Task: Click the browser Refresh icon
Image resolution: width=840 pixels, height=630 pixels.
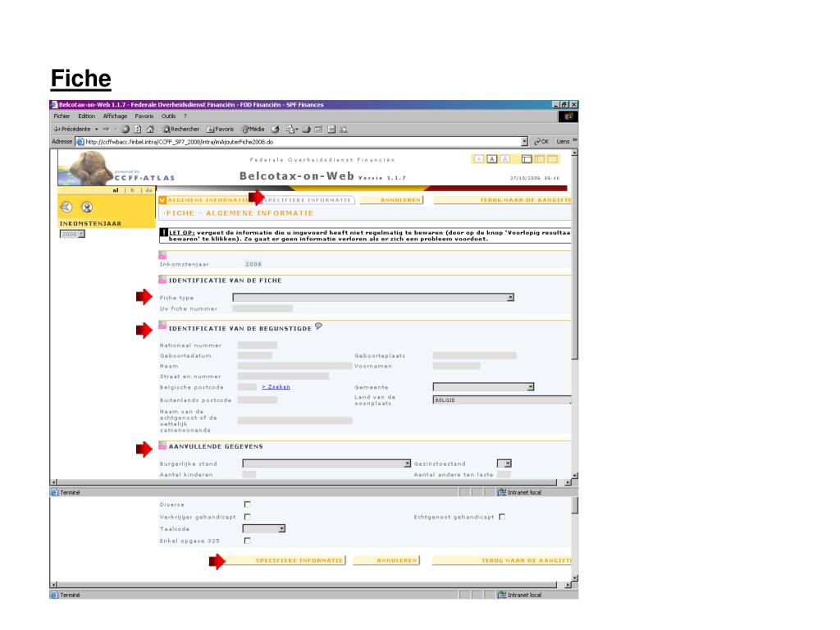Action: tap(138, 129)
